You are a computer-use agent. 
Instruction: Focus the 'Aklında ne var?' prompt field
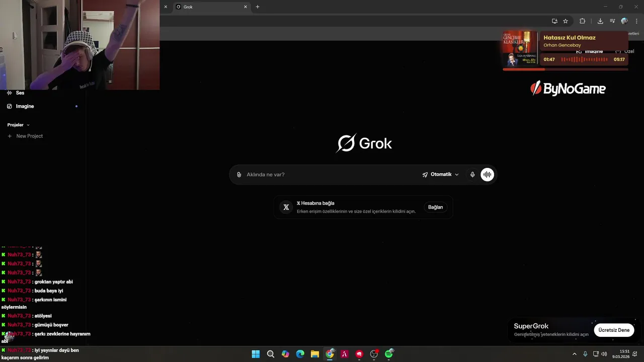[331, 174]
